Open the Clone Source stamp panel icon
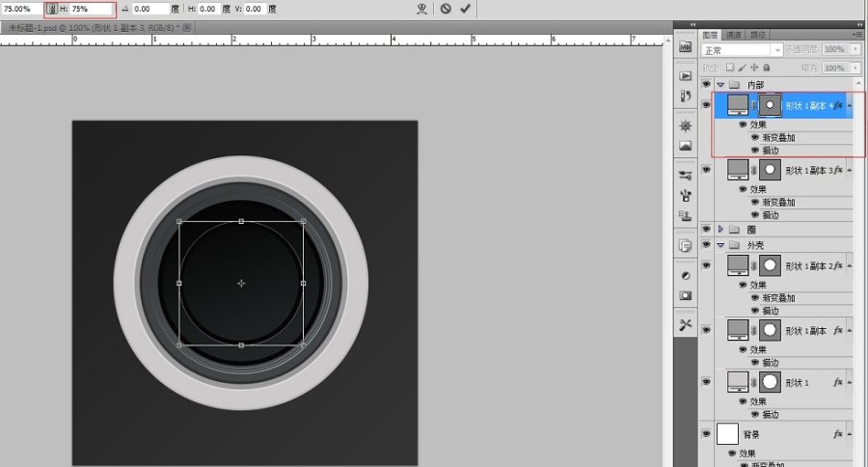 (x=686, y=215)
